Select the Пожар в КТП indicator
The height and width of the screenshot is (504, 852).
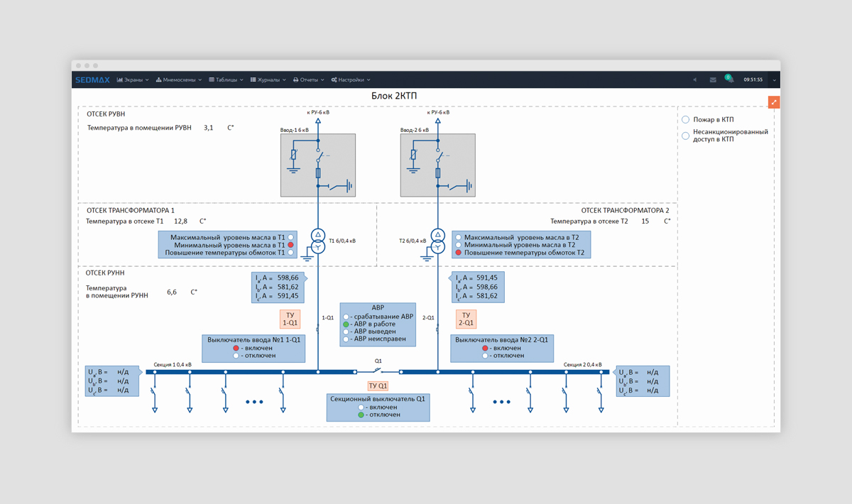coord(686,120)
